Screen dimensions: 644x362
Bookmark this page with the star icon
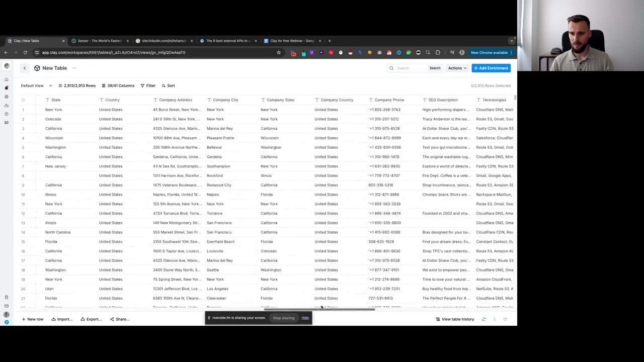tap(279, 52)
